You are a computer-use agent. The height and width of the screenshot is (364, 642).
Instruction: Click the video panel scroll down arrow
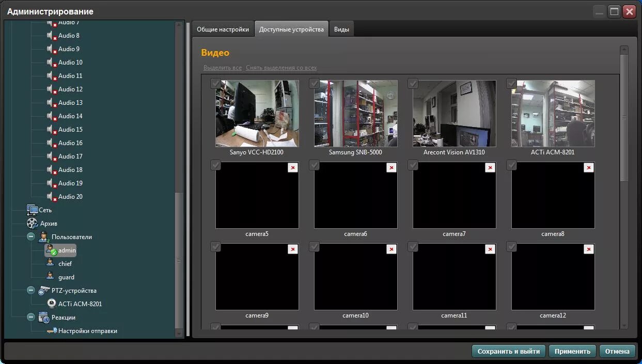(x=624, y=325)
